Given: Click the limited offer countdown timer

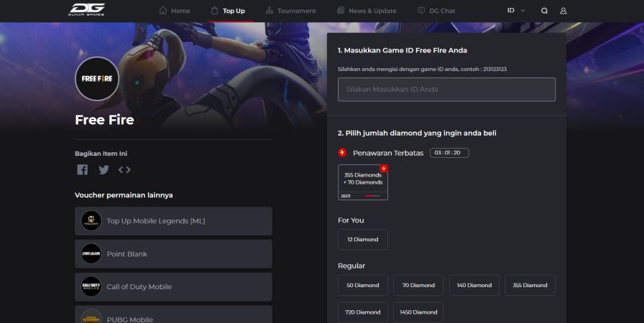Looking at the screenshot, I should (x=449, y=153).
